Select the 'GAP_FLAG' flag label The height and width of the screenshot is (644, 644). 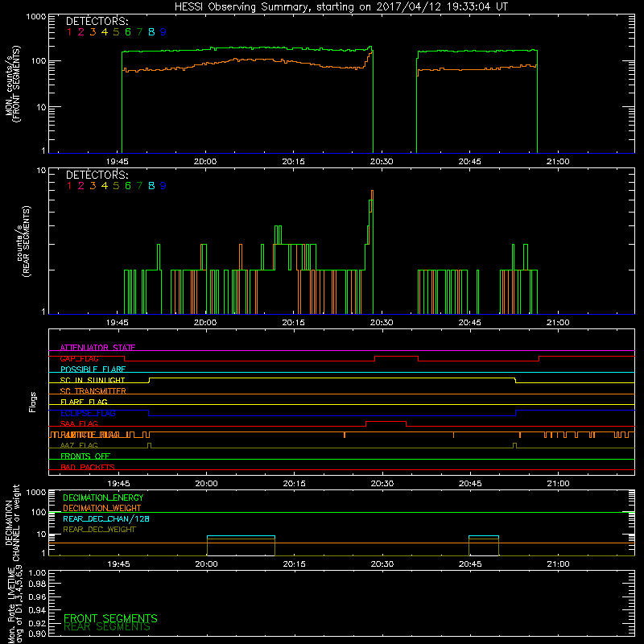tap(79, 358)
